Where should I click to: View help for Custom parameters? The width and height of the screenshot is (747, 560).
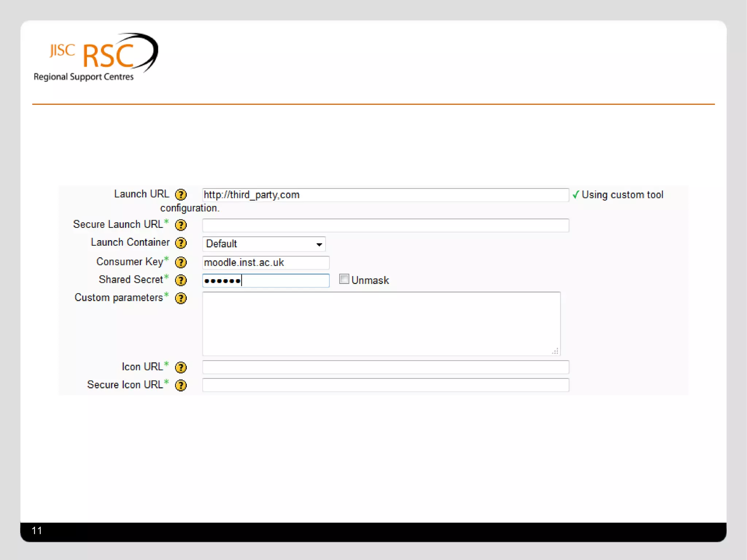181,298
